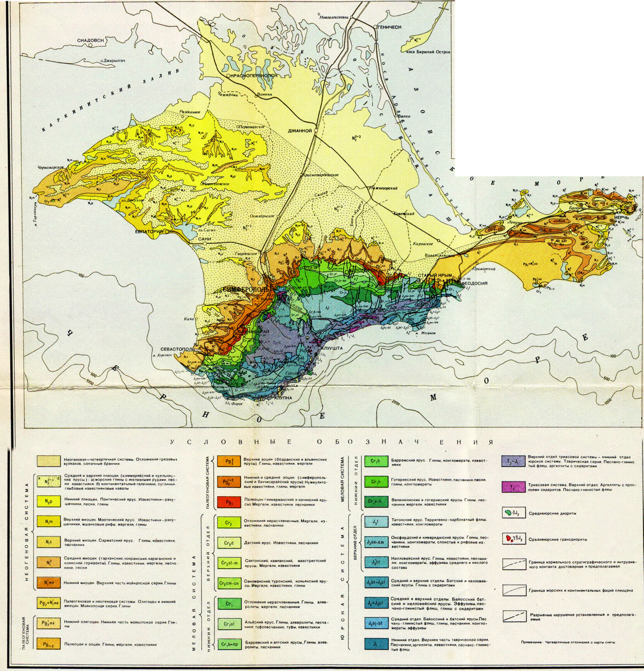The height and width of the screenshot is (671, 644).
Task: Click the ЕВПАТОРИЯ city label
Action: 149,231
